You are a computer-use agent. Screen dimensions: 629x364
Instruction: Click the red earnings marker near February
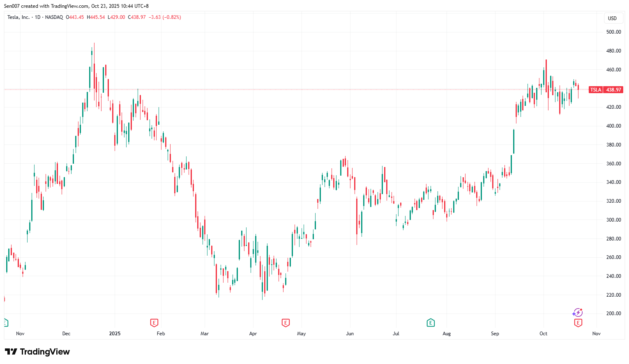click(154, 323)
